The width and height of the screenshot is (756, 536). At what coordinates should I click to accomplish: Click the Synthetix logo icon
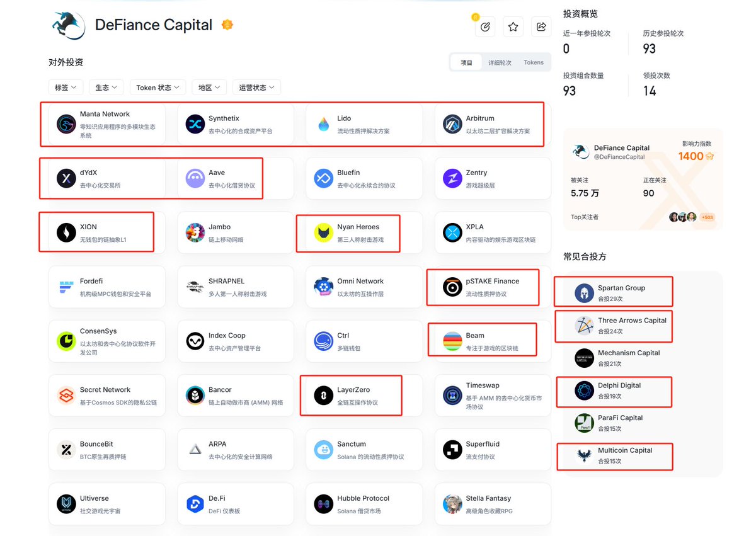pyautogui.click(x=195, y=124)
